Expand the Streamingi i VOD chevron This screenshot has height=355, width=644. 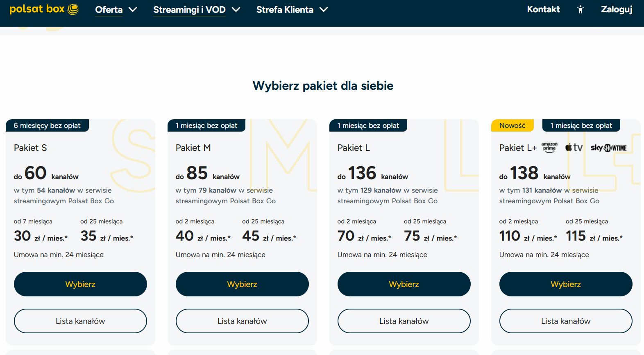(236, 9)
